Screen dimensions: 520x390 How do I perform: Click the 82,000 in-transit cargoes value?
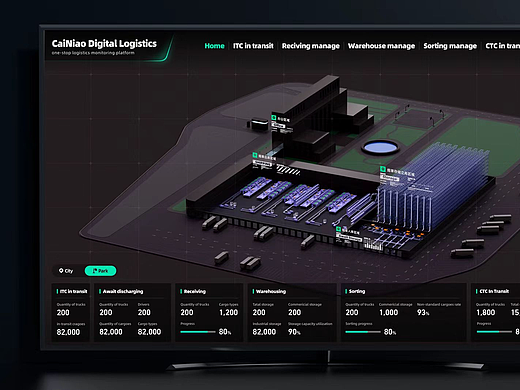point(68,332)
